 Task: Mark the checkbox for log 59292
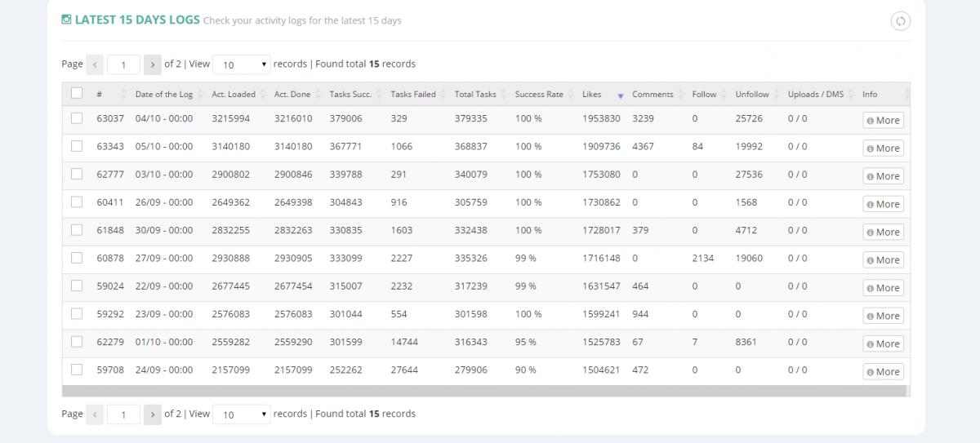coord(77,313)
